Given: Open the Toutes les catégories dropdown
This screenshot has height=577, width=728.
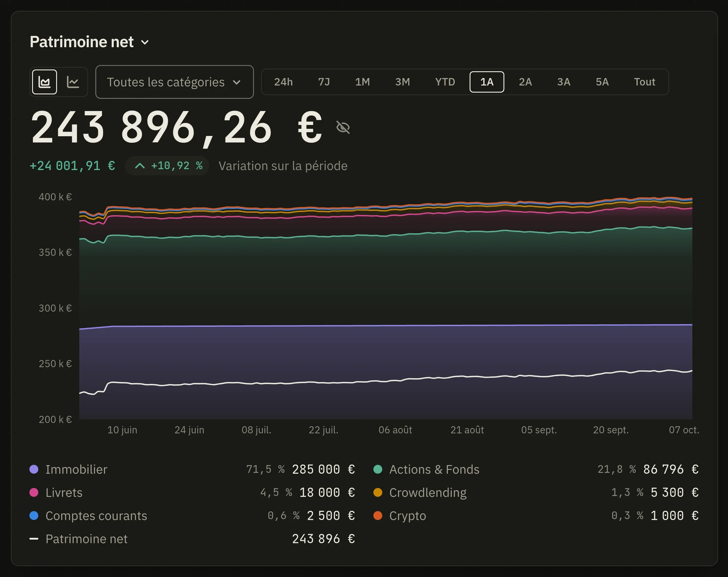Looking at the screenshot, I should coord(174,82).
